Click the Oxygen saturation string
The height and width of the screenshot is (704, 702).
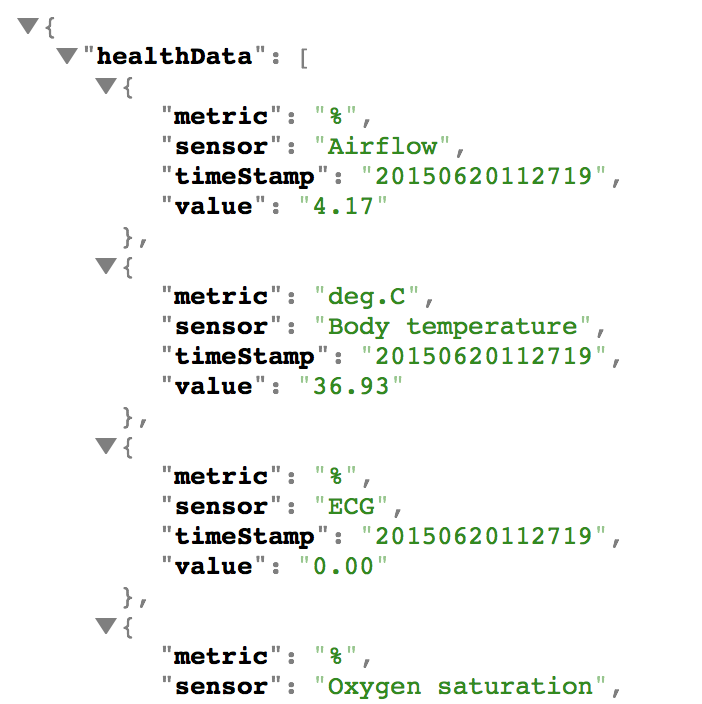click(460, 686)
